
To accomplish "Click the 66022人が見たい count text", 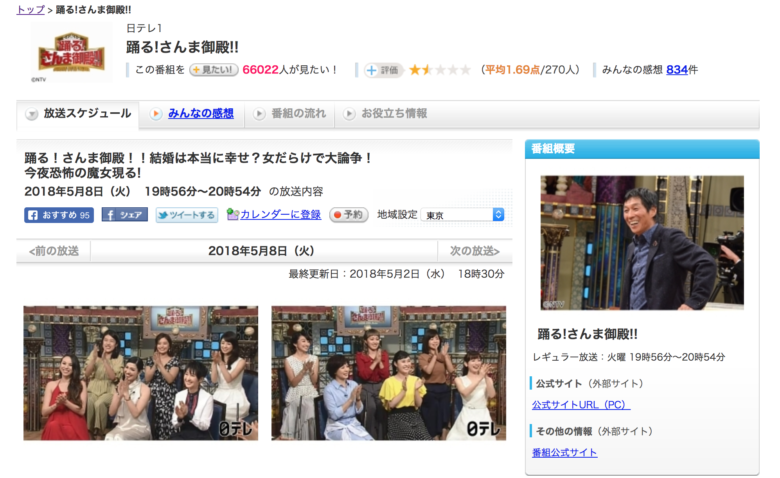I will 290,70.
